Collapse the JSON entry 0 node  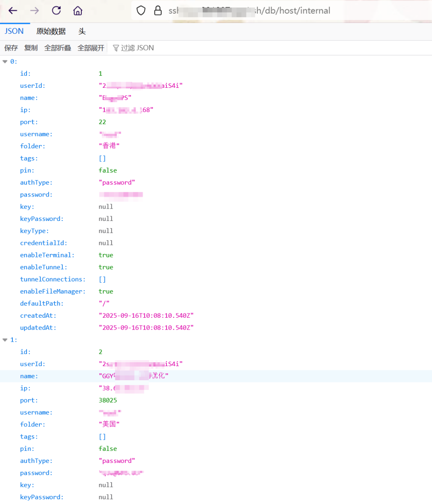tap(5, 62)
